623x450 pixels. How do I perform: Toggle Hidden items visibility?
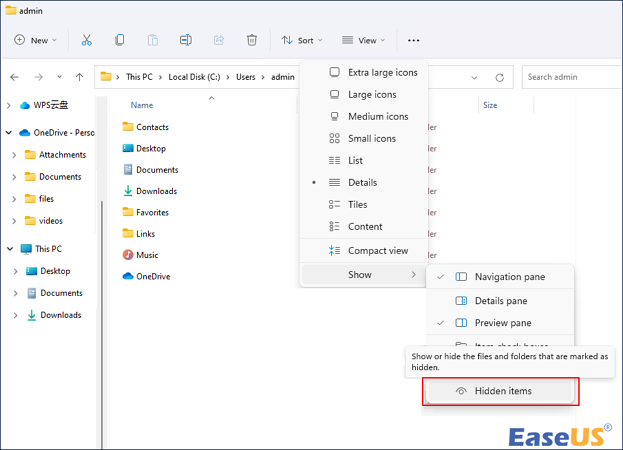pyautogui.click(x=502, y=391)
